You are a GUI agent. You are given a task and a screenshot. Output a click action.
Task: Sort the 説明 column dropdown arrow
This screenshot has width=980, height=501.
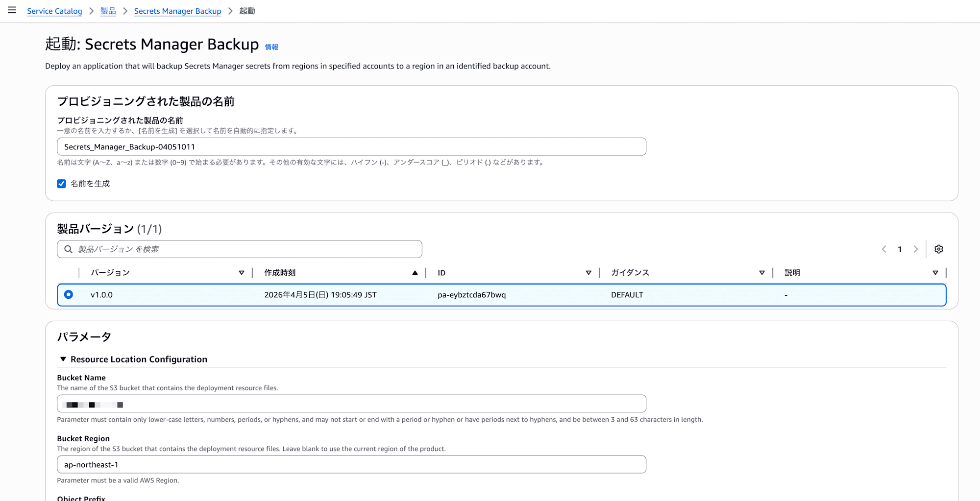coord(935,273)
